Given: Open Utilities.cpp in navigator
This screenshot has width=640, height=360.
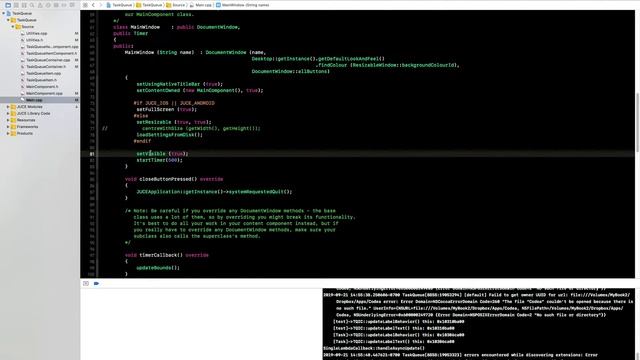Looking at the screenshot, I should (x=36, y=33).
